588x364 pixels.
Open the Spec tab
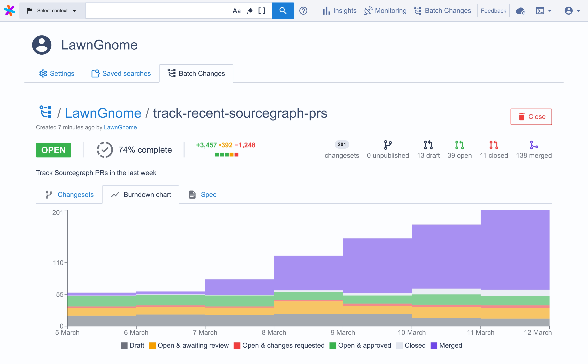tap(203, 194)
